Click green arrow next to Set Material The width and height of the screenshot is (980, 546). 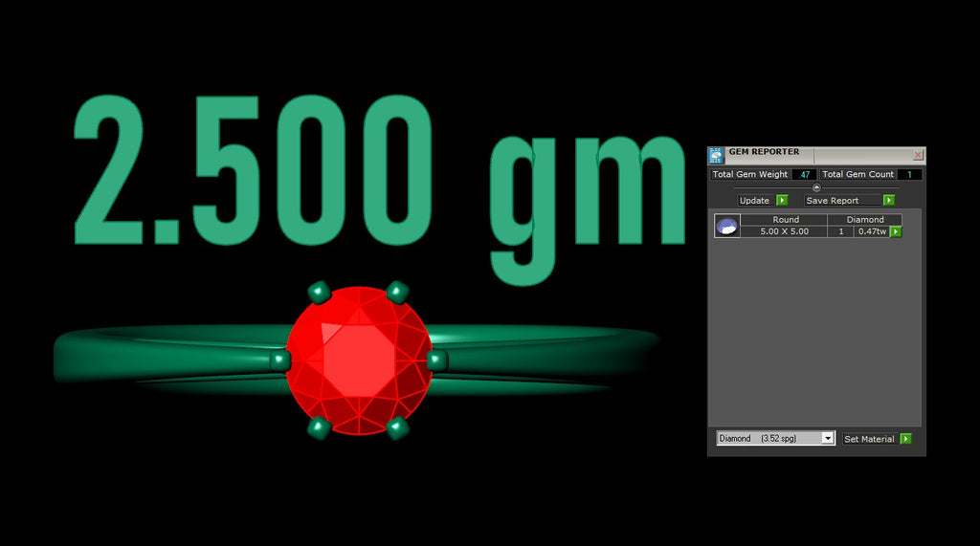(x=905, y=439)
